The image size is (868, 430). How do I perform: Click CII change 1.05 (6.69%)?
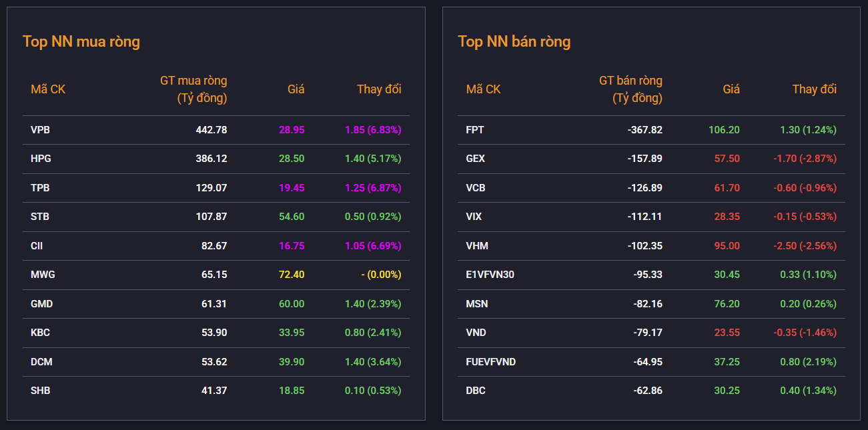(x=373, y=246)
